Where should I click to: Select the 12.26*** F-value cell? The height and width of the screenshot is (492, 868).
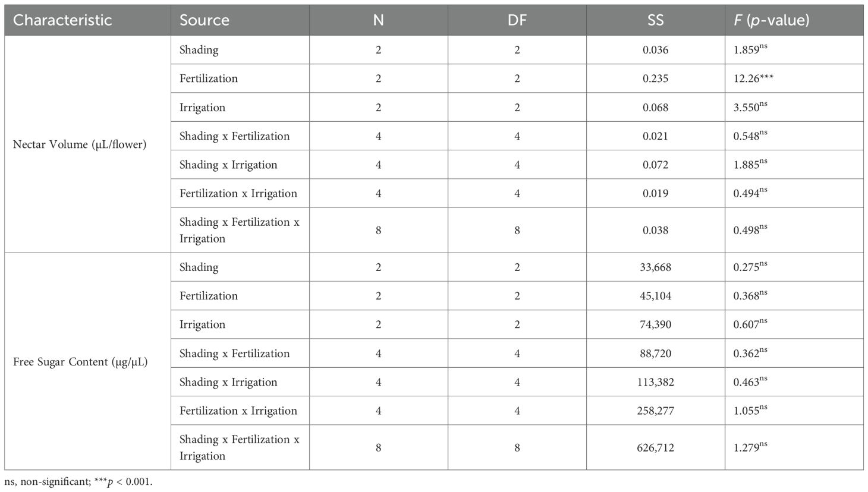tap(753, 78)
